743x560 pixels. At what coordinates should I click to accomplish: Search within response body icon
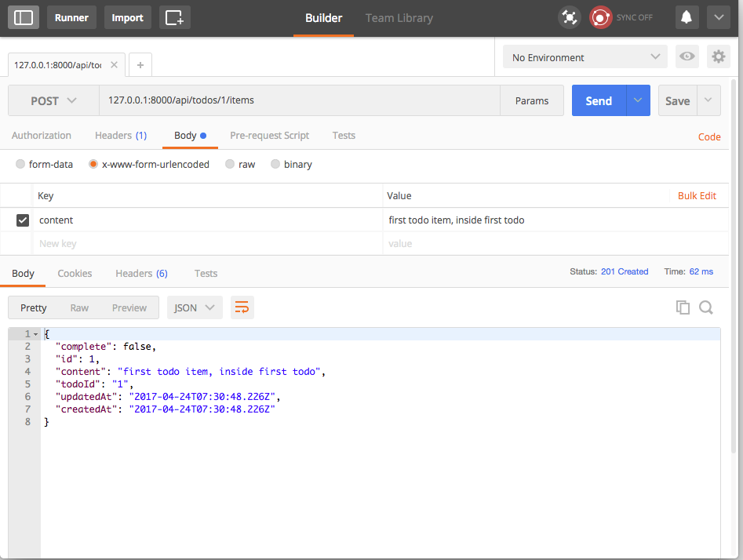click(x=706, y=307)
